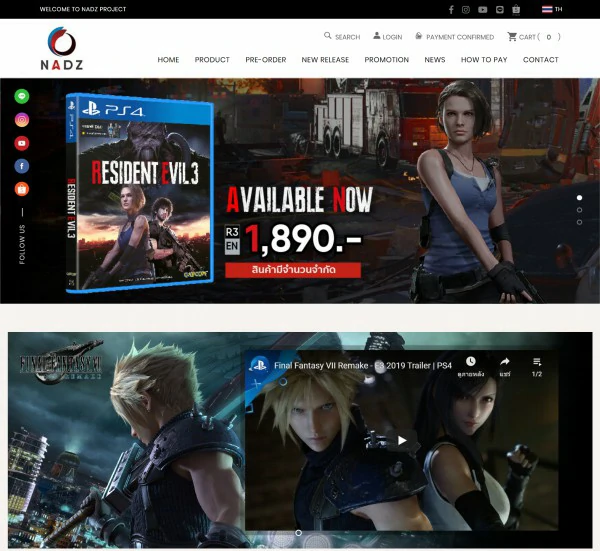600x551 pixels.
Task: Click the Resident Evil 3 PS4 box art
Action: coord(140,193)
